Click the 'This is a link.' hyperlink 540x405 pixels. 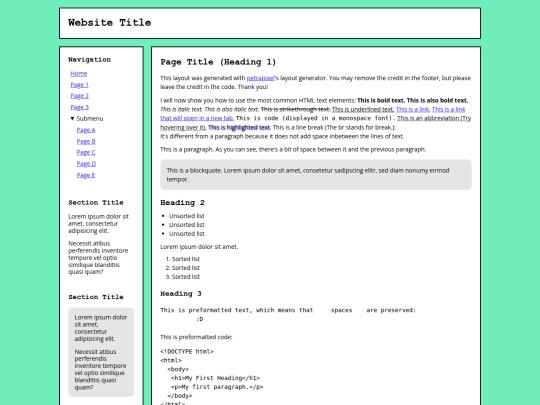coord(413,109)
